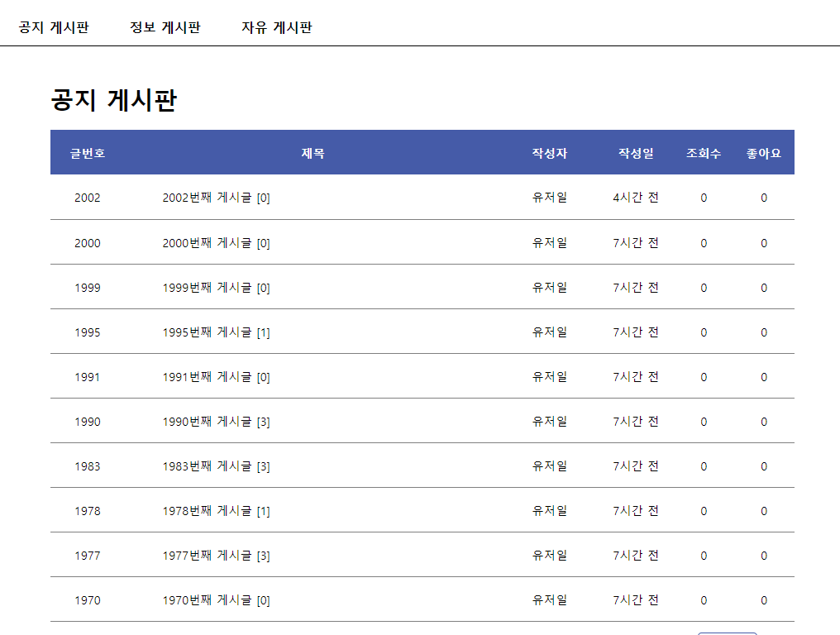Viewport: 840px width, 635px height.
Task: Click view count in row 1999
Action: (x=704, y=288)
